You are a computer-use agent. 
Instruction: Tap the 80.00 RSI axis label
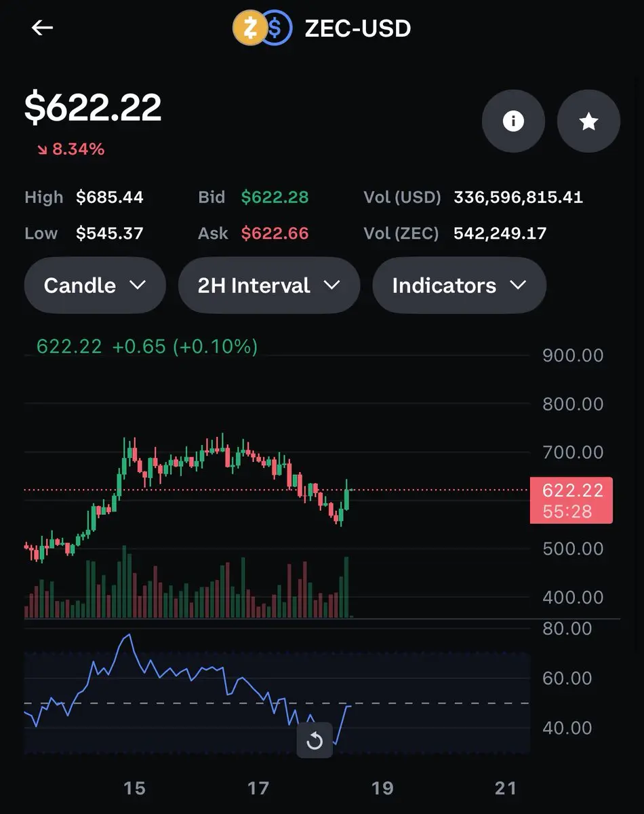pos(567,629)
